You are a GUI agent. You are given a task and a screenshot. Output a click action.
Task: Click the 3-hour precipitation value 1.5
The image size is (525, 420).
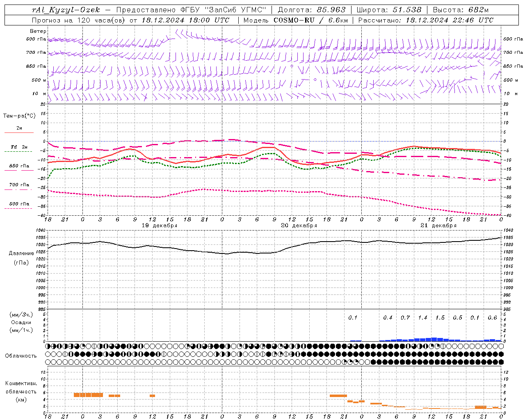click(x=440, y=318)
